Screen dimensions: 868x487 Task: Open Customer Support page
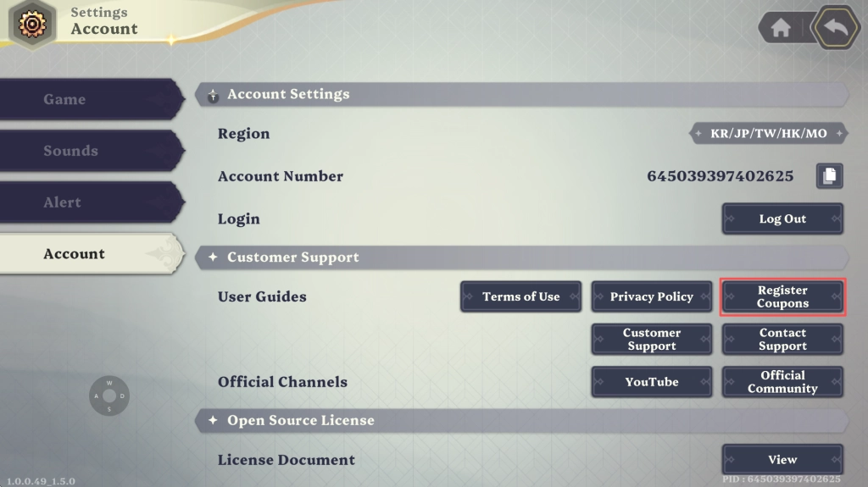click(x=651, y=340)
